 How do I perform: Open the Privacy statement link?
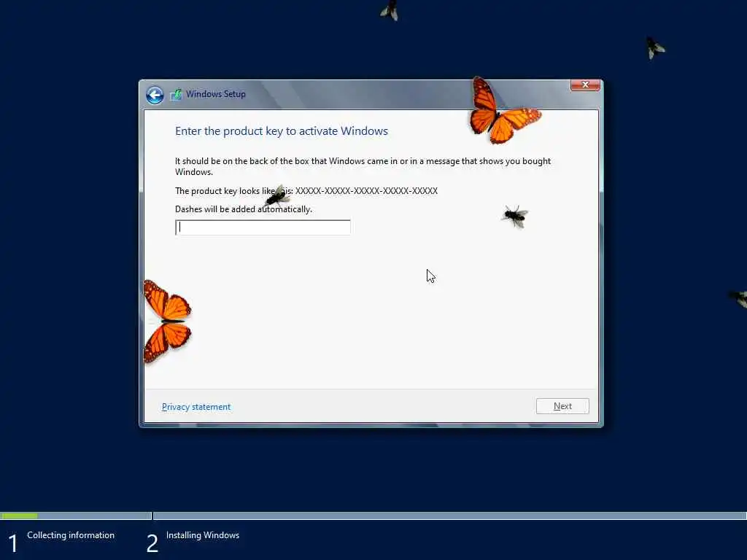[196, 407]
